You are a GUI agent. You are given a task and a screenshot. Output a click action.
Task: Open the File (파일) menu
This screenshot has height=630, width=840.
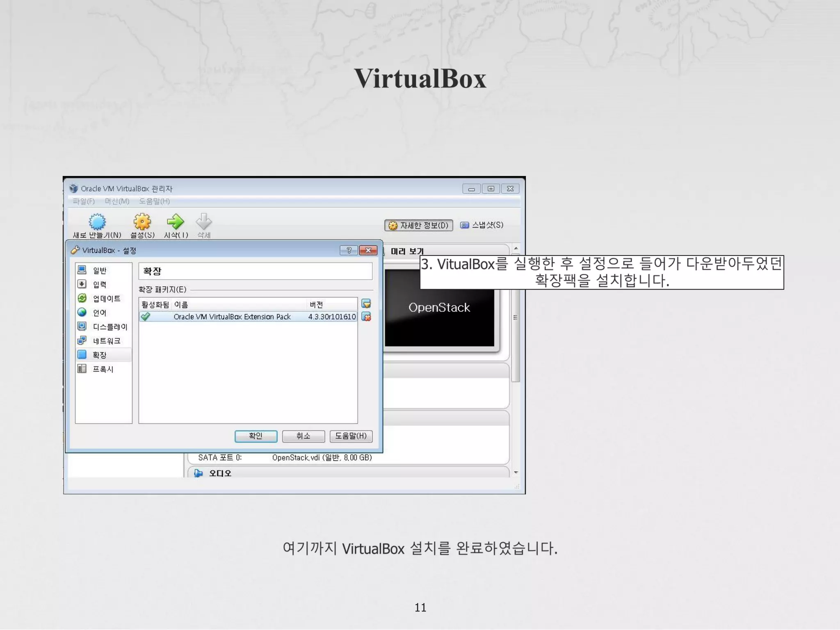pos(84,201)
